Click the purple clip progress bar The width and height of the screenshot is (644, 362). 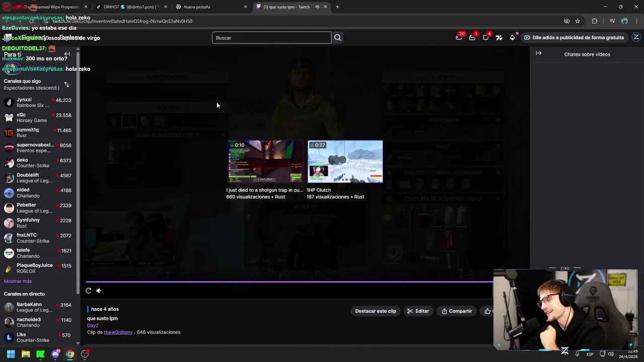click(289, 282)
